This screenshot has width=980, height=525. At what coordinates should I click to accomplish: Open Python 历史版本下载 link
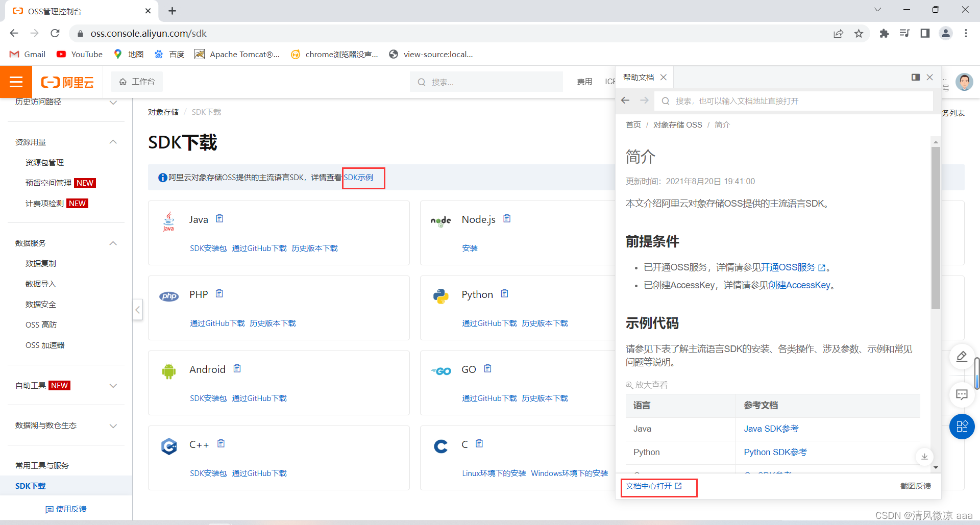(545, 323)
